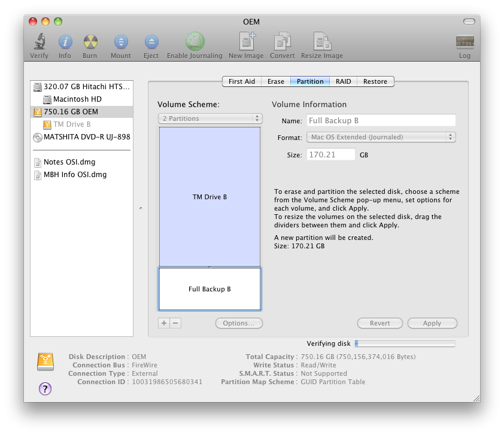Click the Name field with Full Backup B

(381, 120)
